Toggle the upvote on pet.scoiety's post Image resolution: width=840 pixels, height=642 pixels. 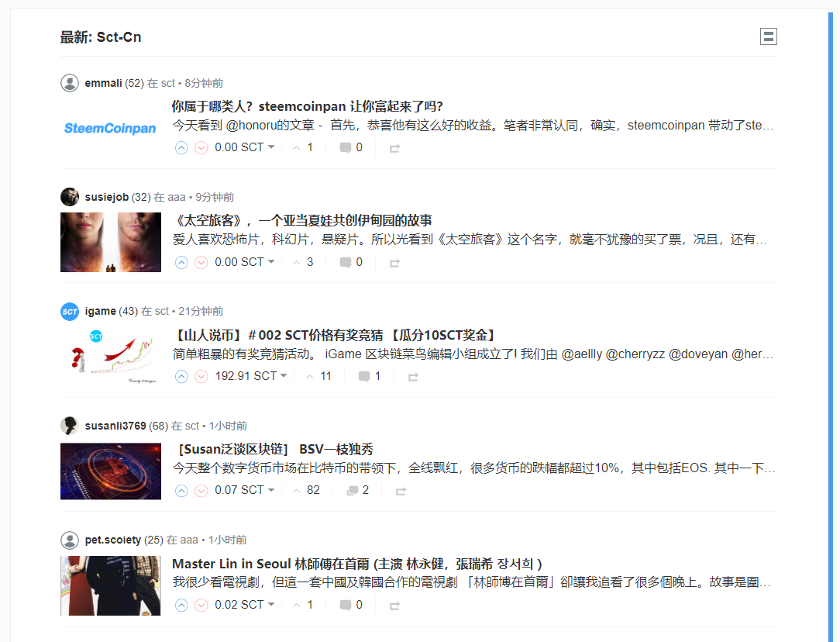click(x=181, y=605)
